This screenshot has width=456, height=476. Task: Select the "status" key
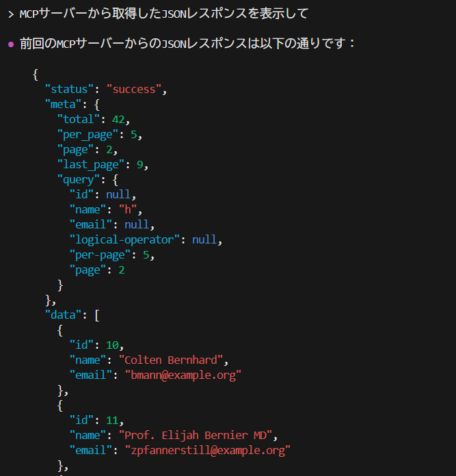point(69,89)
